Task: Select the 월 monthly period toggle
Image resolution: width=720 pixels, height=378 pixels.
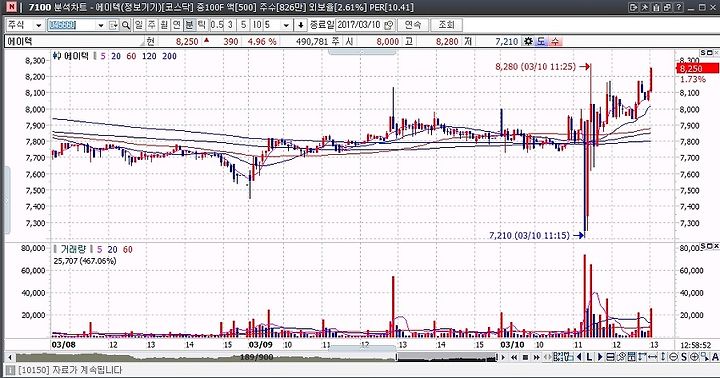Action: (x=164, y=25)
